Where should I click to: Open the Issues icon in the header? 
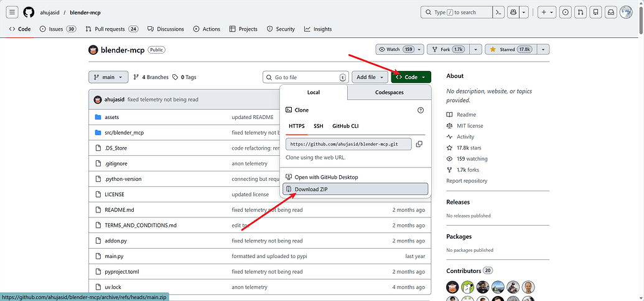coord(566,12)
